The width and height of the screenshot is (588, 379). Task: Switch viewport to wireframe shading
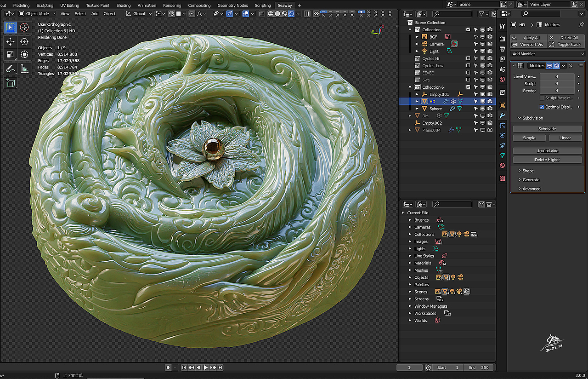pos(270,14)
